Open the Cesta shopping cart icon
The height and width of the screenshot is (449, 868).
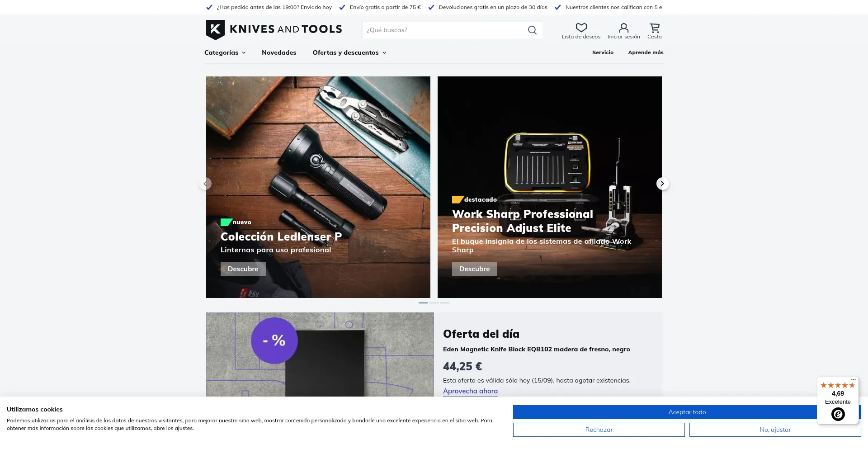tap(654, 28)
